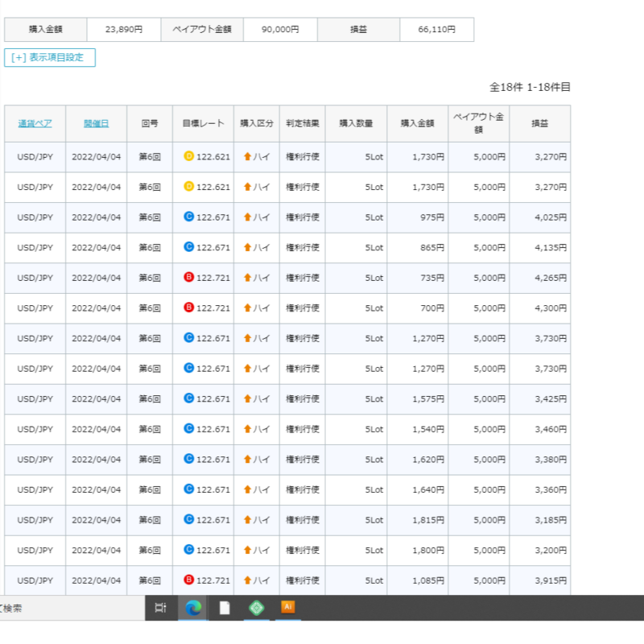Click the 購入区分 column header
Viewport: 644px width, 644px height.
pyautogui.click(x=257, y=123)
